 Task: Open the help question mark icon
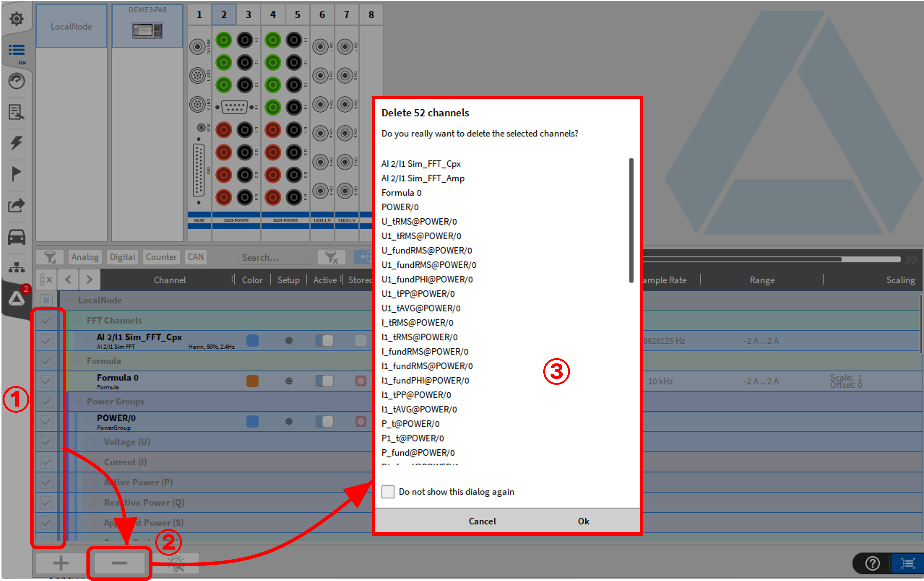872,563
